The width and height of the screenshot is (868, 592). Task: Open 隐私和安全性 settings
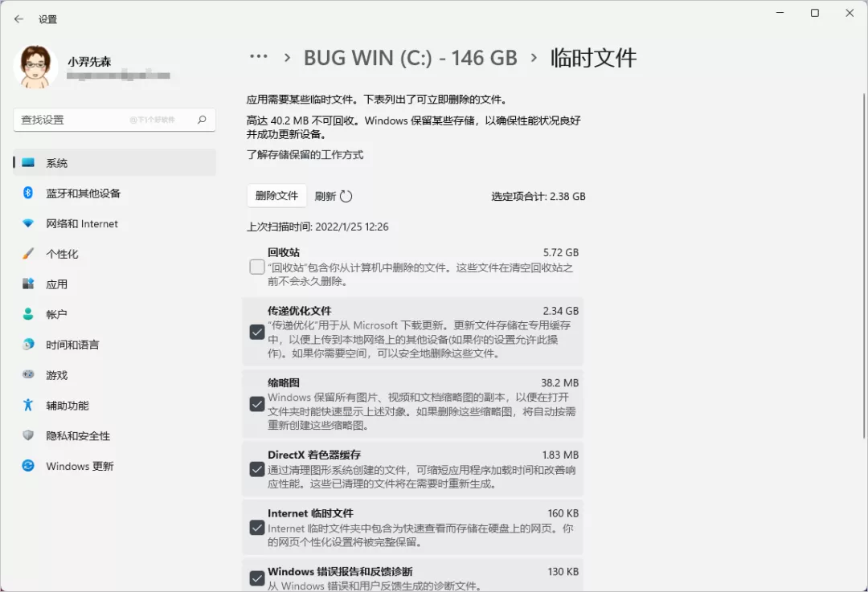[74, 435]
